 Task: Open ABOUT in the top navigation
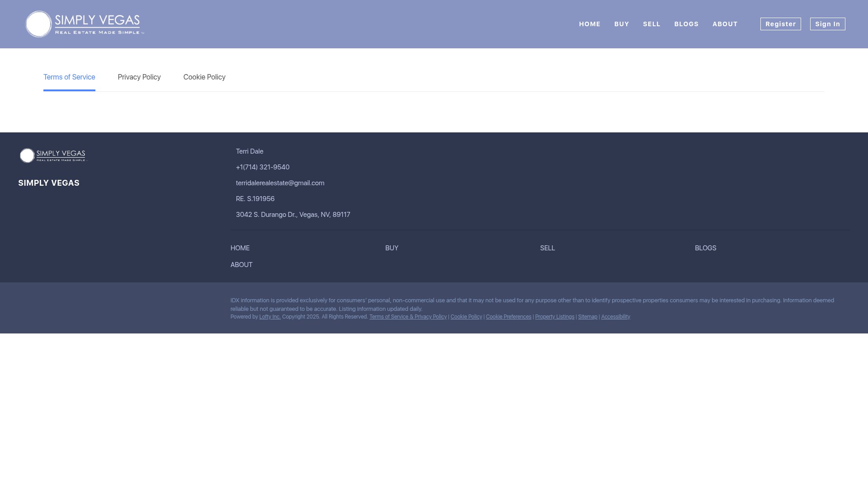725,24
